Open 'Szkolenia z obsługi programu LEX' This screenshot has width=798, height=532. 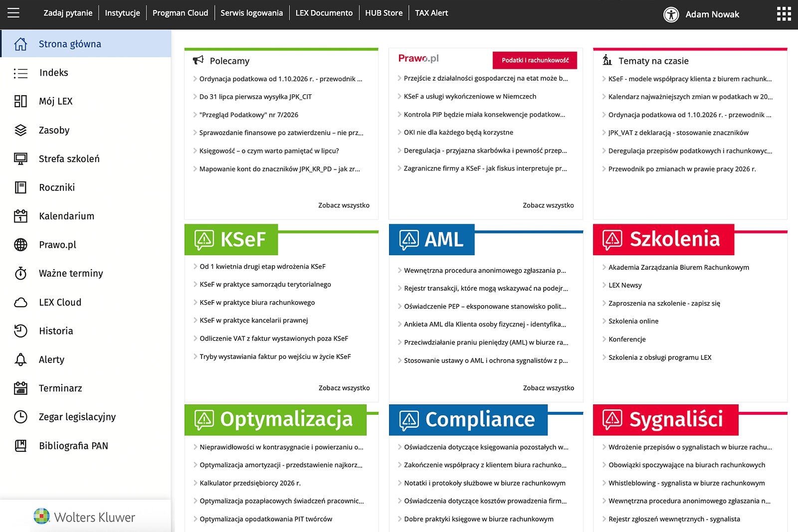660,357
